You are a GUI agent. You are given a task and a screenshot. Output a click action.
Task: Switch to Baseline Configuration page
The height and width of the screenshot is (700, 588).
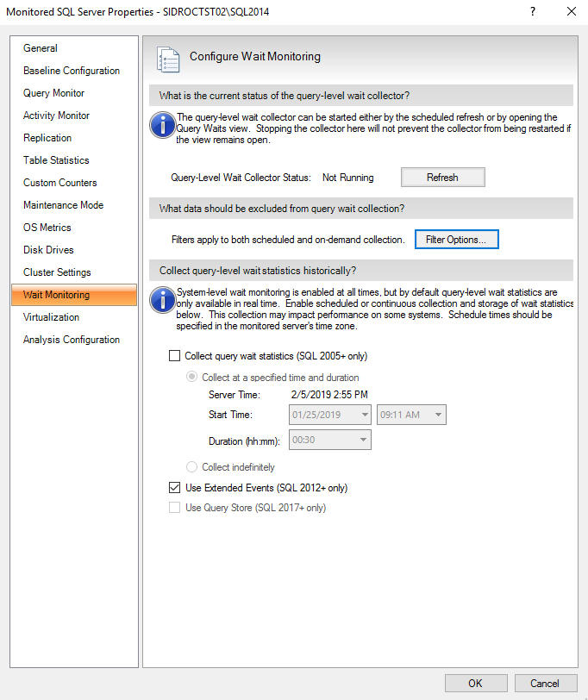tap(72, 71)
